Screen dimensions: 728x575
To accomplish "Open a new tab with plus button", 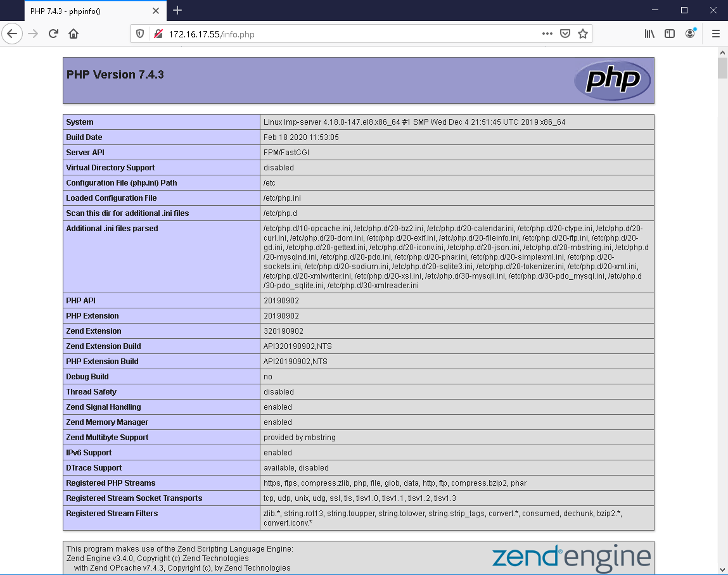I will point(177,11).
